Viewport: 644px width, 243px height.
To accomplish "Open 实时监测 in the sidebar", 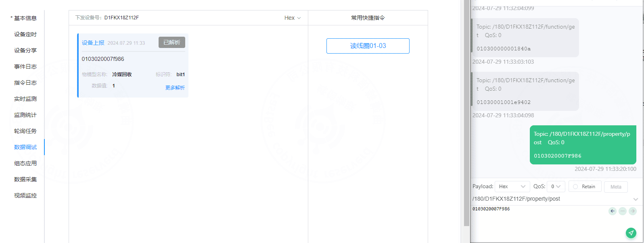I will click(25, 99).
